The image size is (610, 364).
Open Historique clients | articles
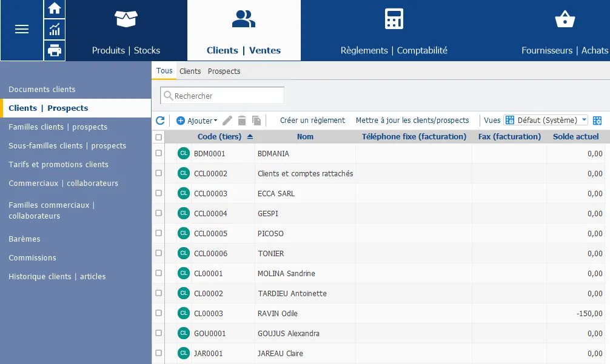click(x=57, y=277)
